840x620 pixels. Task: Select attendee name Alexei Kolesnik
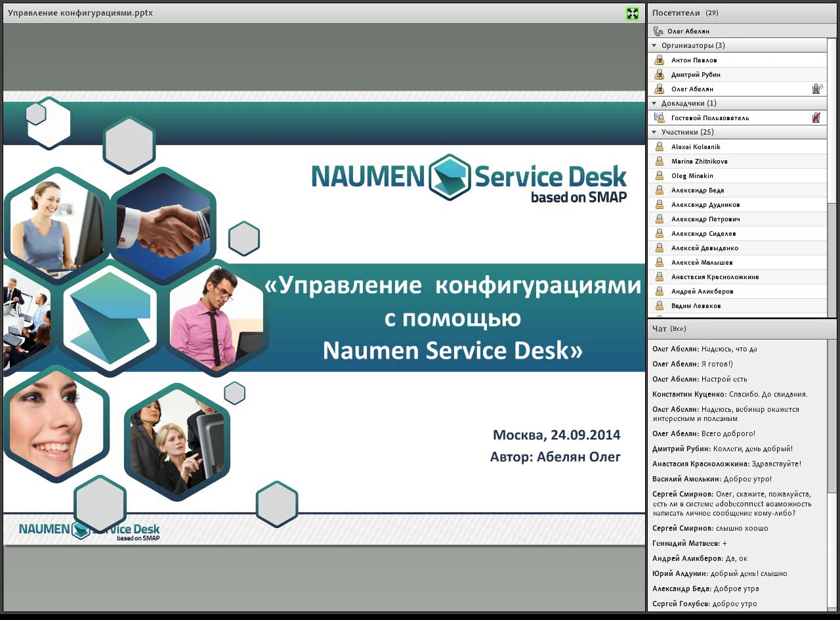point(696,146)
